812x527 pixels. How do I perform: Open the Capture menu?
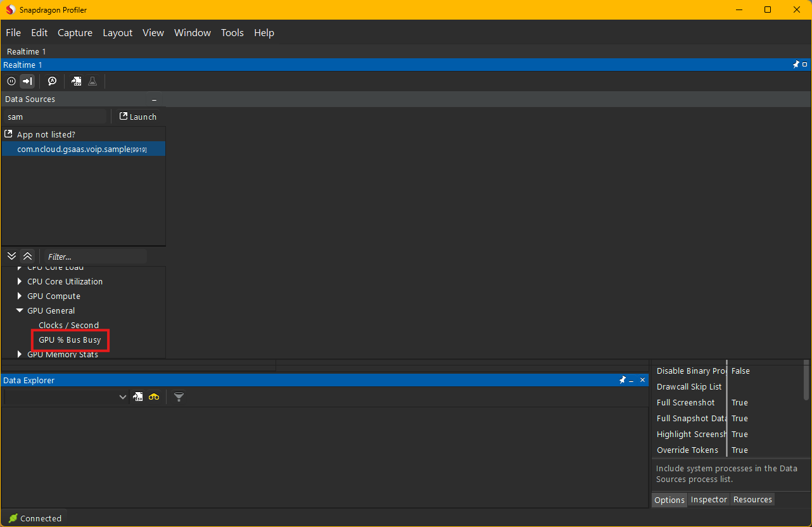(x=75, y=33)
